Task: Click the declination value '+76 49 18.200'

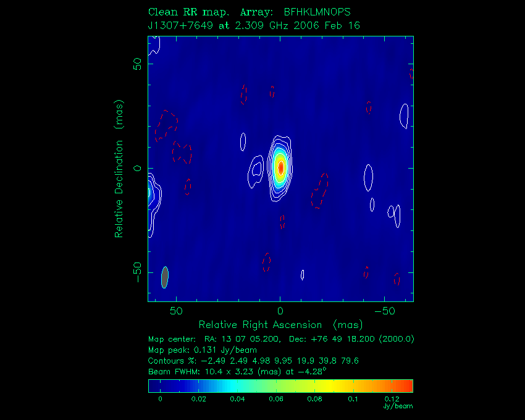Action: point(343,339)
